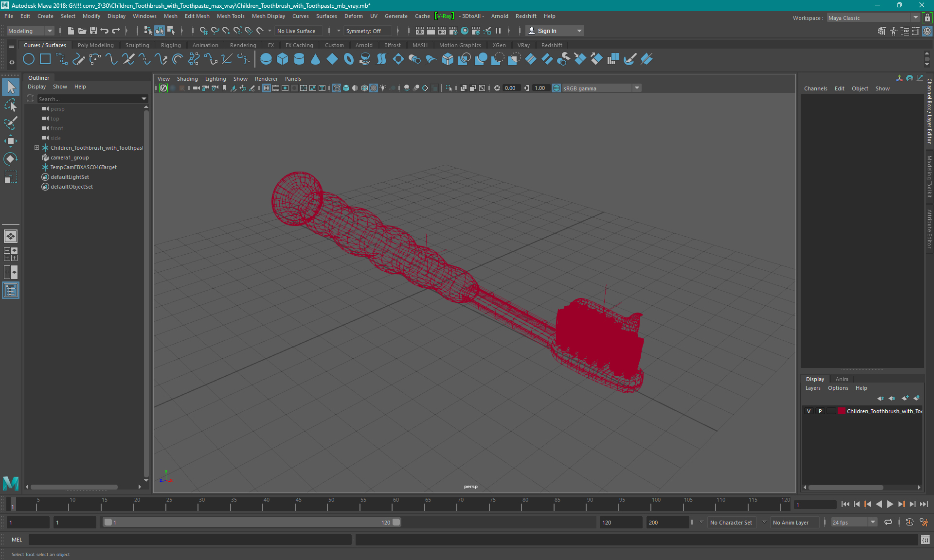Open the No Character Set dropdown
Viewport: 934px width, 560px height.
click(732, 523)
